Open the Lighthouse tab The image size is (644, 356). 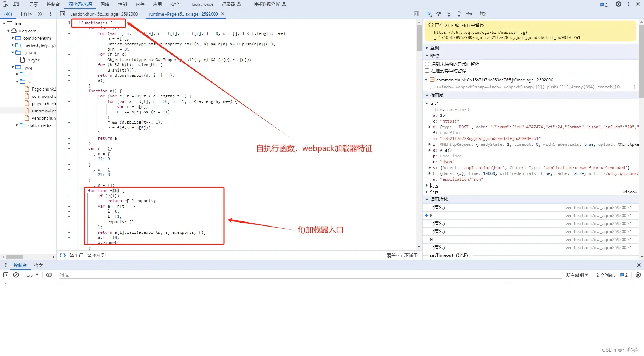coord(202,4)
